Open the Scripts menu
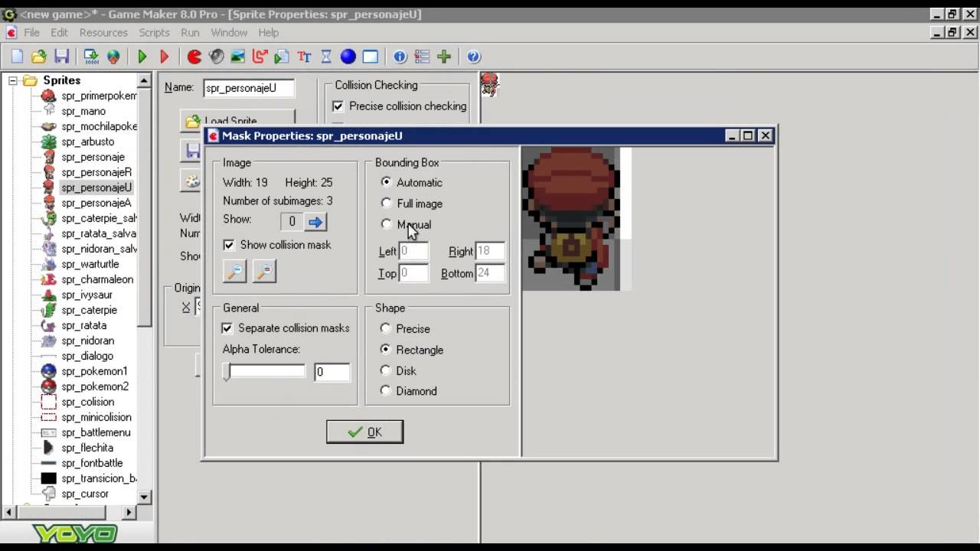The image size is (980, 551). (154, 33)
